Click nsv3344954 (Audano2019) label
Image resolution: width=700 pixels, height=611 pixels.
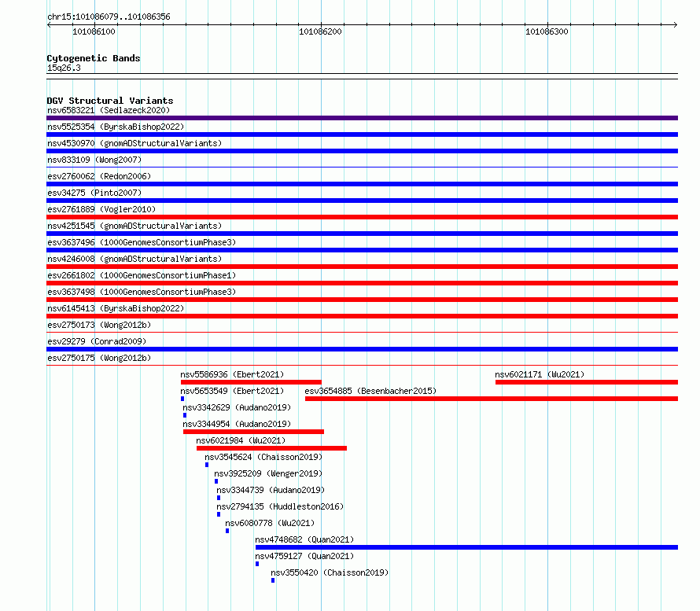pyautogui.click(x=237, y=424)
